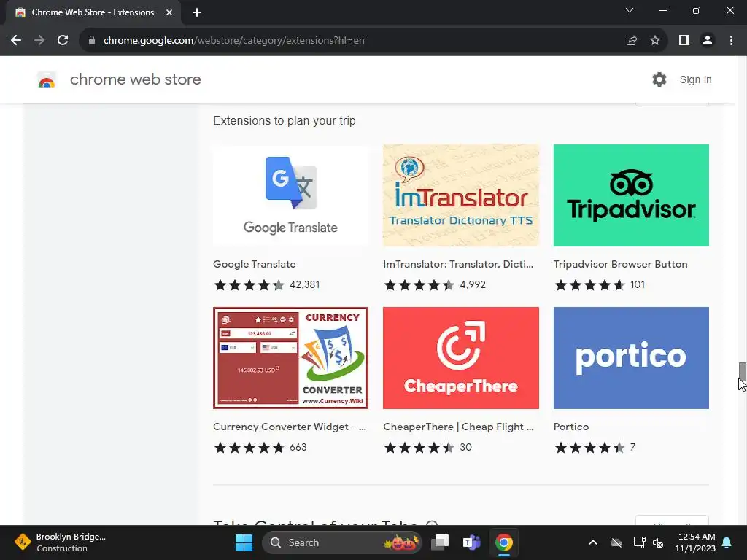
Task: Click Portico's star rating
Action: click(x=589, y=448)
